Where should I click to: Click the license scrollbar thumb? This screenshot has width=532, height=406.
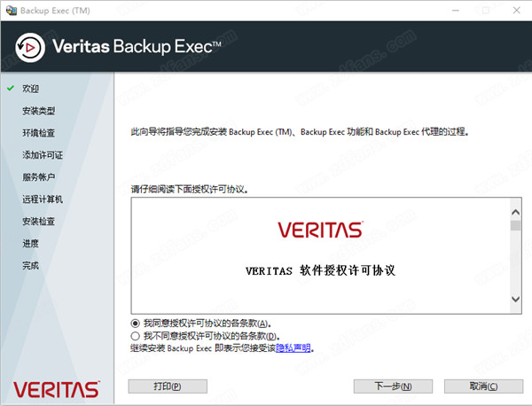coord(515,225)
